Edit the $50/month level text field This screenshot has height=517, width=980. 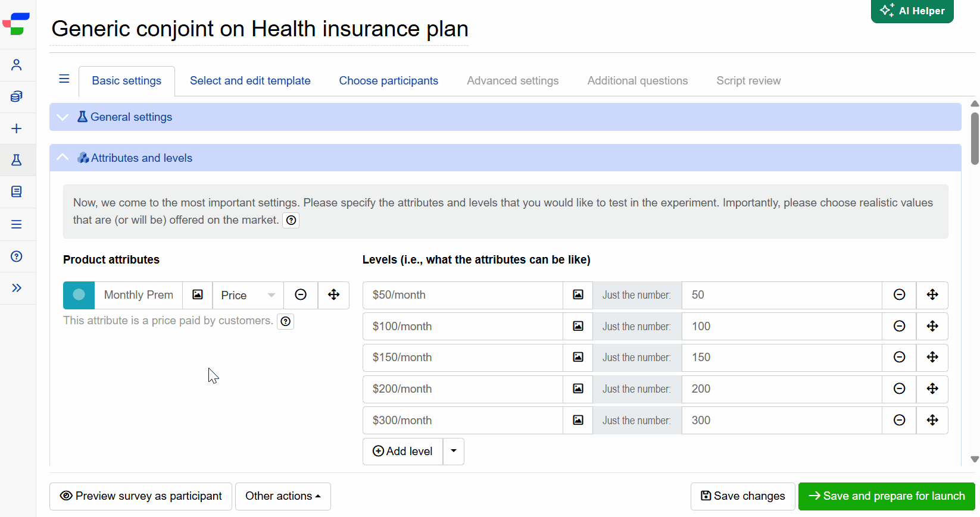463,295
